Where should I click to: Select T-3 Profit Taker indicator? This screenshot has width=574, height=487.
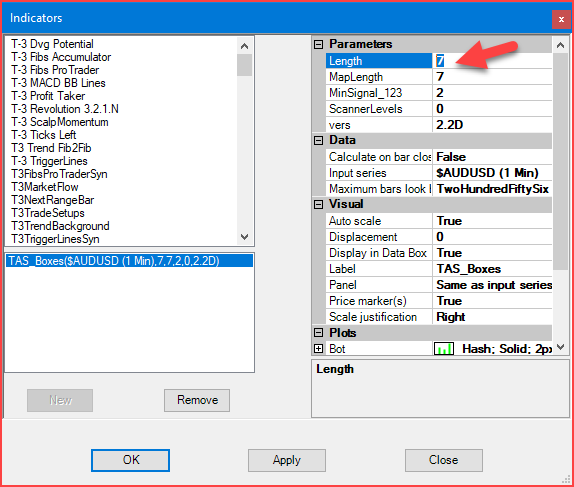click(x=48, y=96)
